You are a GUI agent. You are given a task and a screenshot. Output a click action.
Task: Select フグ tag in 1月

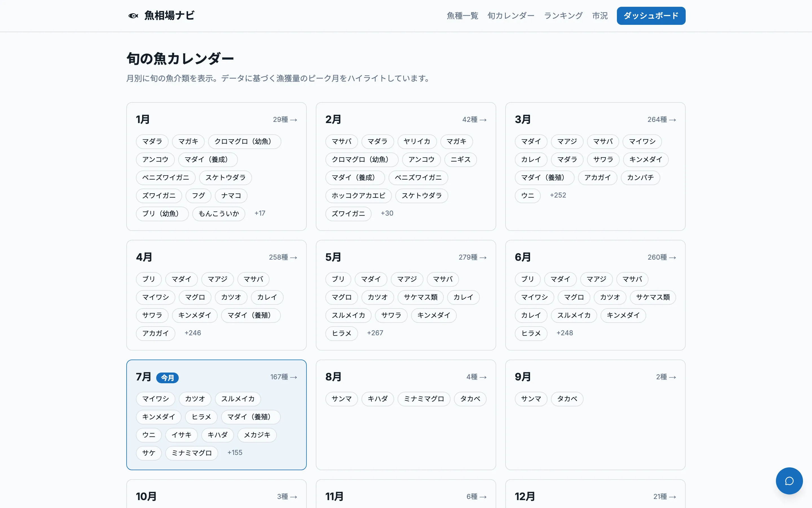[x=198, y=196]
